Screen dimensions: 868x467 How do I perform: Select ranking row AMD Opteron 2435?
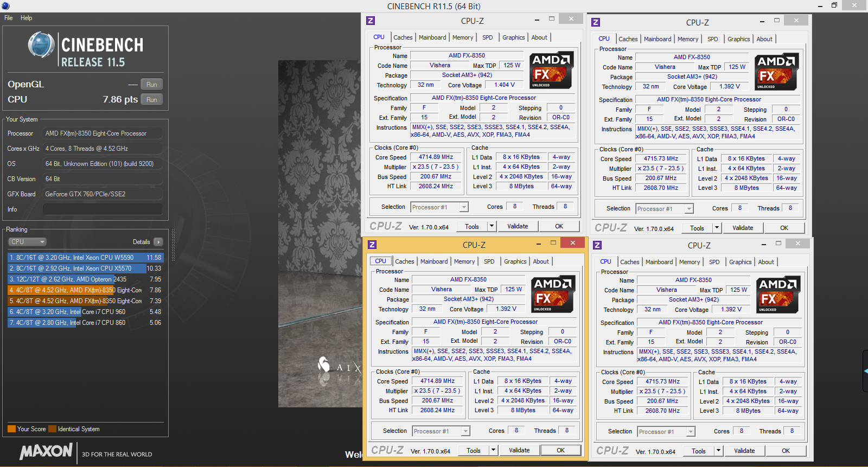(x=85, y=279)
